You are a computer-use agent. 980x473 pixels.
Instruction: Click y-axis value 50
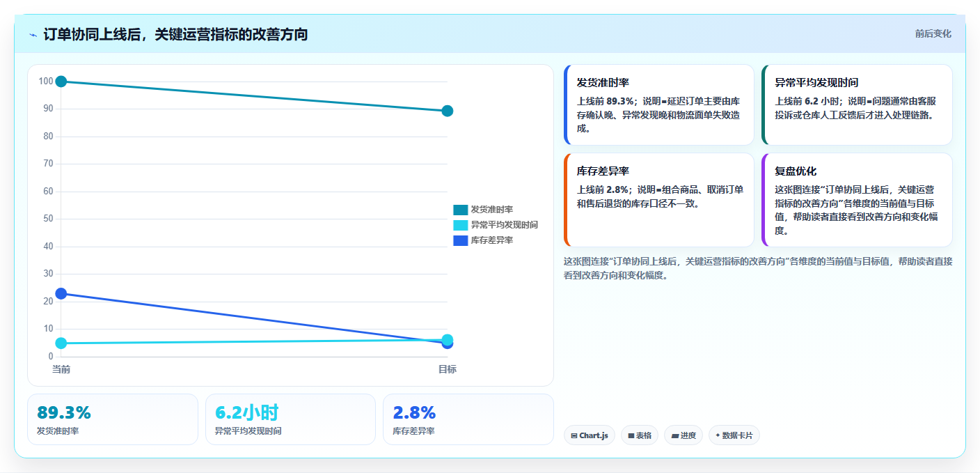(48, 219)
